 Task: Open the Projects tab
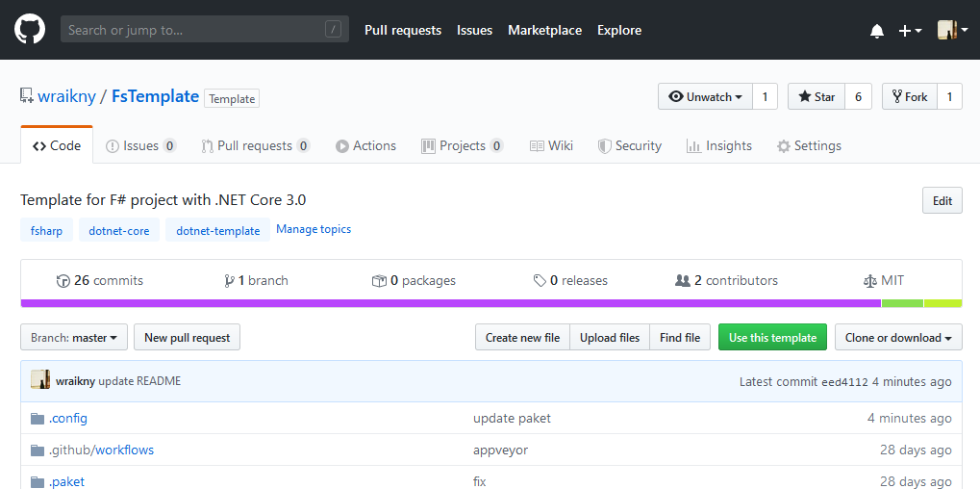click(463, 145)
